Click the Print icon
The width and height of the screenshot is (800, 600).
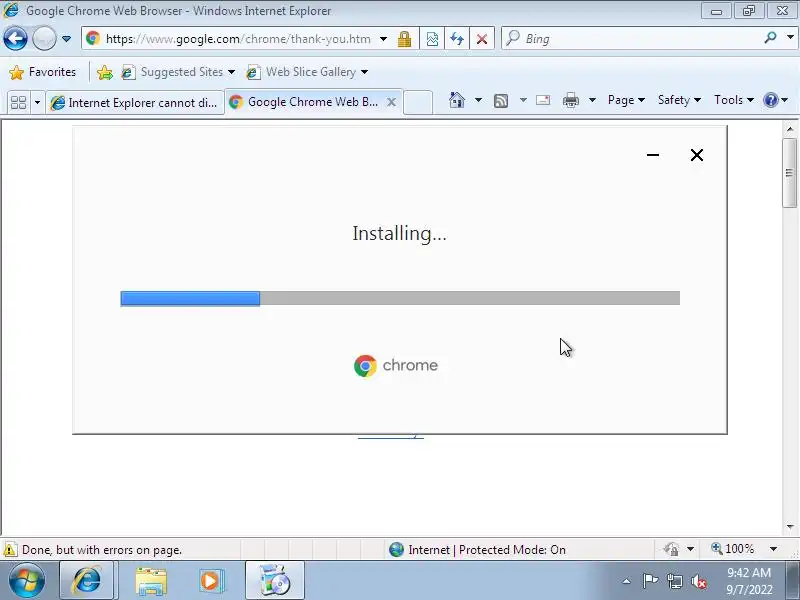(x=570, y=100)
